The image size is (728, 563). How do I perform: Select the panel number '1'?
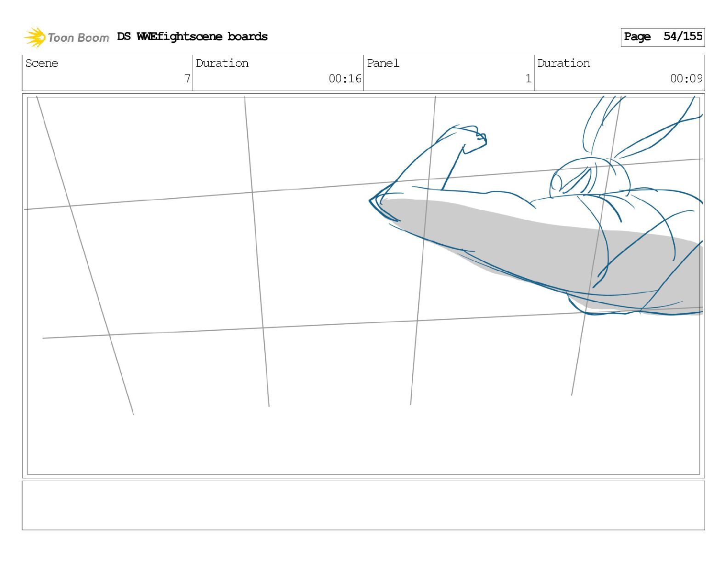point(529,79)
